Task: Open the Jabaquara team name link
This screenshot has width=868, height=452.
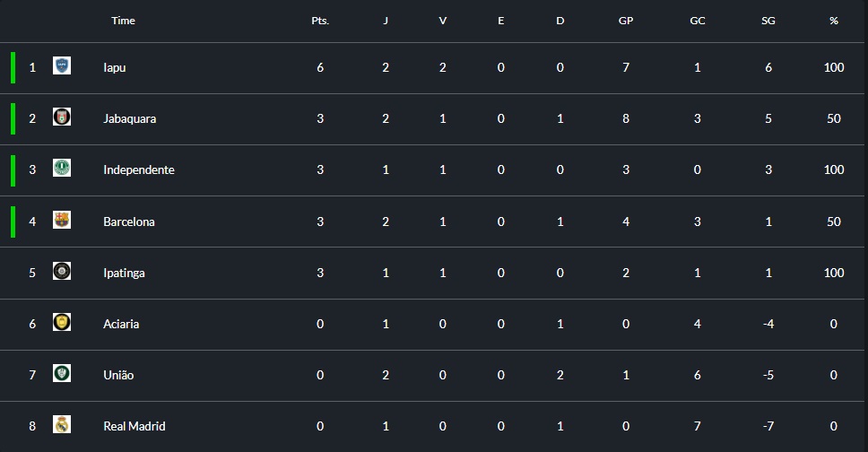Action: click(x=129, y=118)
